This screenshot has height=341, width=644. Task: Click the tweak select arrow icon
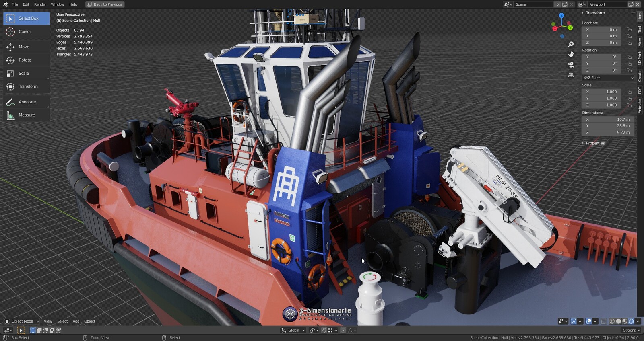click(21, 330)
